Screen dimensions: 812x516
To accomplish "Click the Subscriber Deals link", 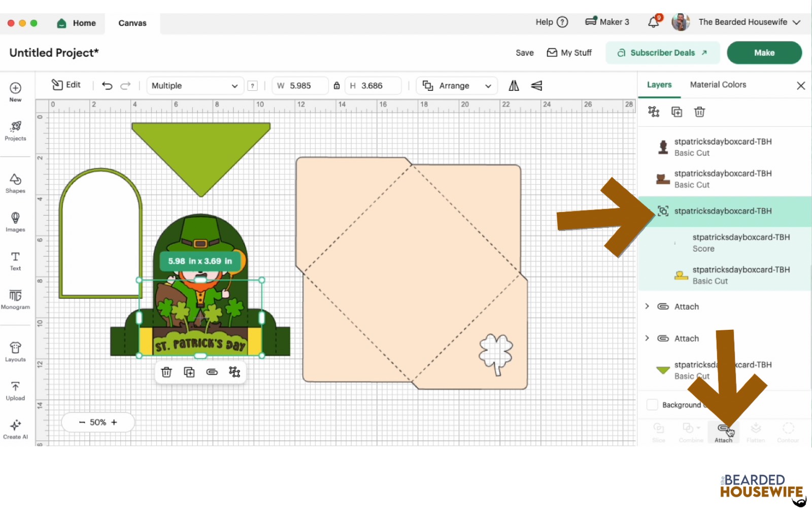I will click(662, 53).
